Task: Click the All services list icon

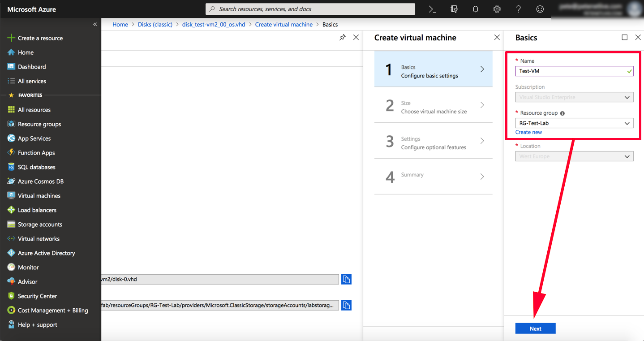Action: pos(11,81)
